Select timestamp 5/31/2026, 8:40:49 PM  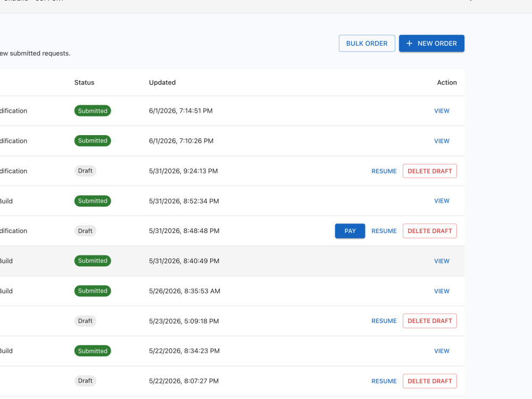184,261
